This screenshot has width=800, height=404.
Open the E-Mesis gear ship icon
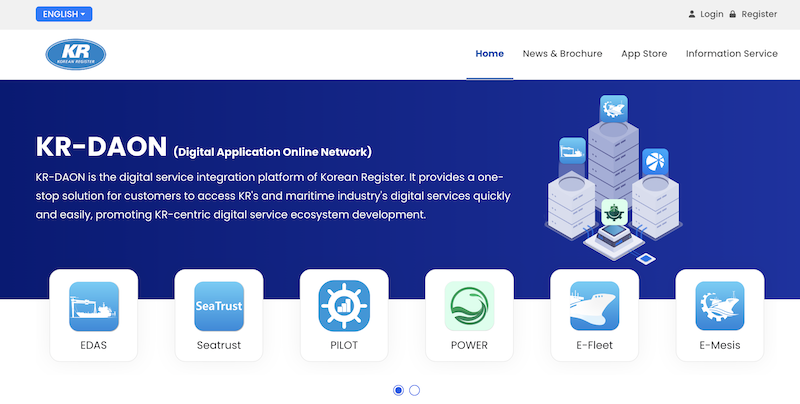[720, 306]
